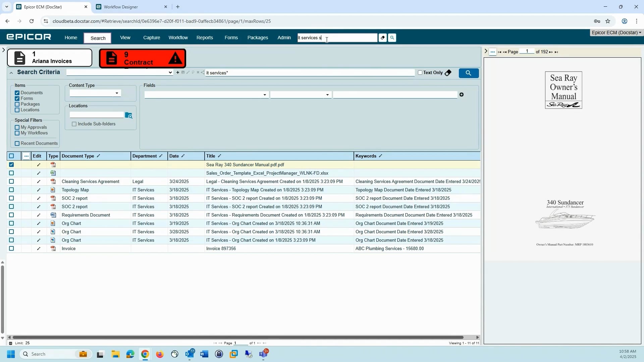Open the Workflow menu
The height and width of the screenshot is (362, 644).
coord(178,38)
